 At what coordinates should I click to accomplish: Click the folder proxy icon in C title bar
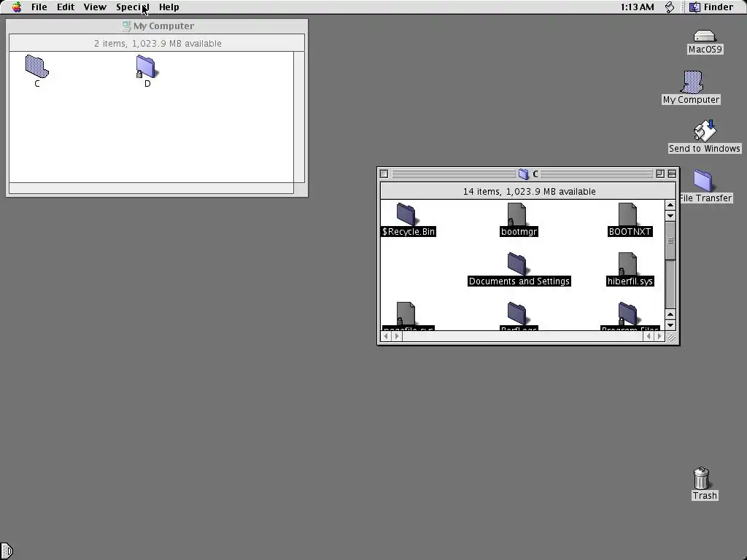pos(524,174)
